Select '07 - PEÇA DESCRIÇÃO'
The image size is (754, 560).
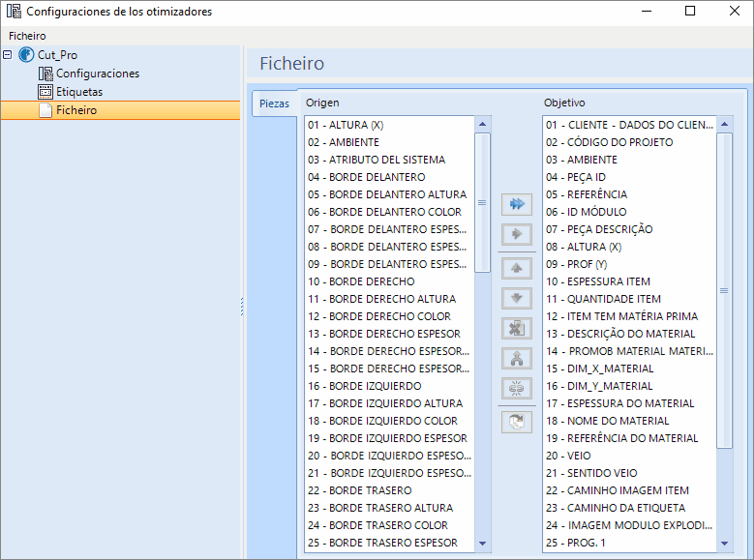[x=629, y=229]
